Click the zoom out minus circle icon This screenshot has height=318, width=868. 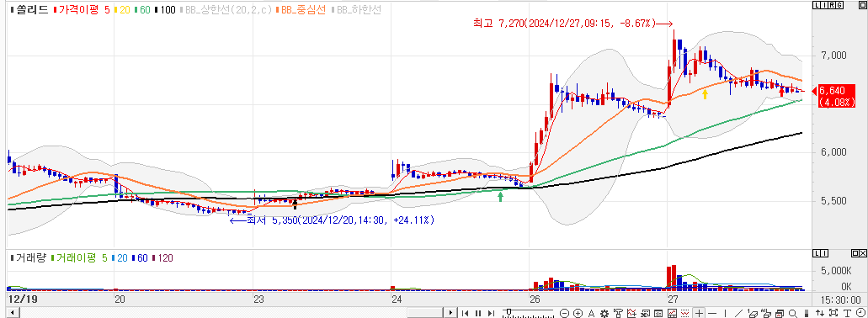click(564, 313)
